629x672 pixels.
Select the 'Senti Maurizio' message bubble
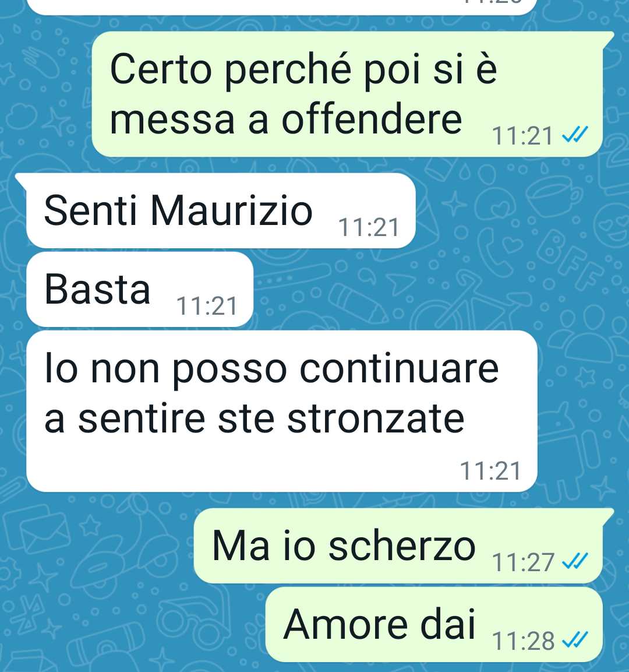tap(221, 210)
